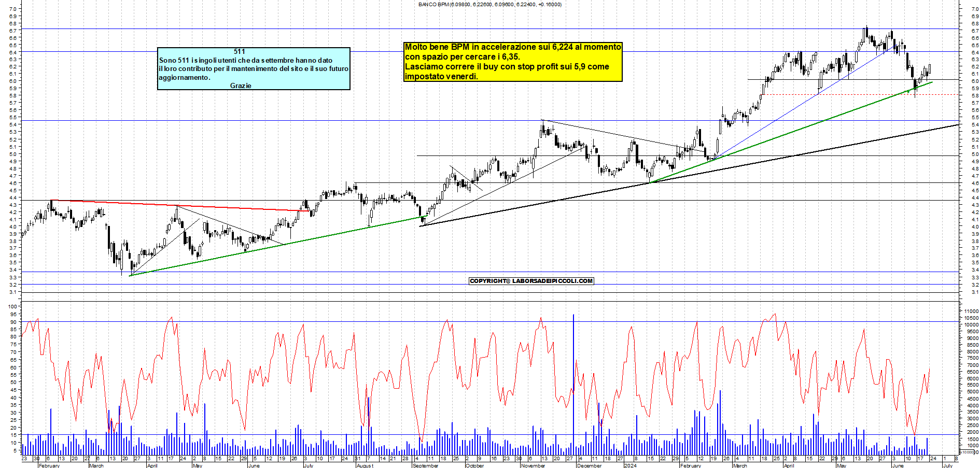Click the 'Lasciamo correre il buy' line
Screen dimensions: 980x468
(507, 67)
